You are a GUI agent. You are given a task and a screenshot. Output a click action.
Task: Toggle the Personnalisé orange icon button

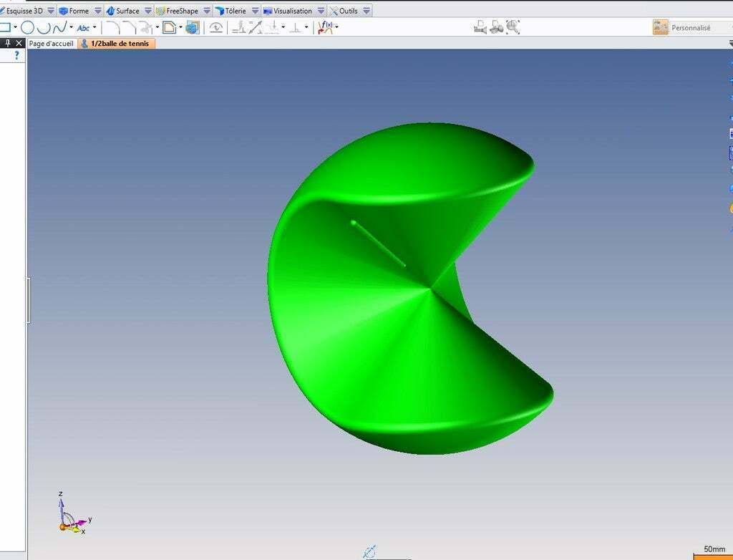coord(660,27)
